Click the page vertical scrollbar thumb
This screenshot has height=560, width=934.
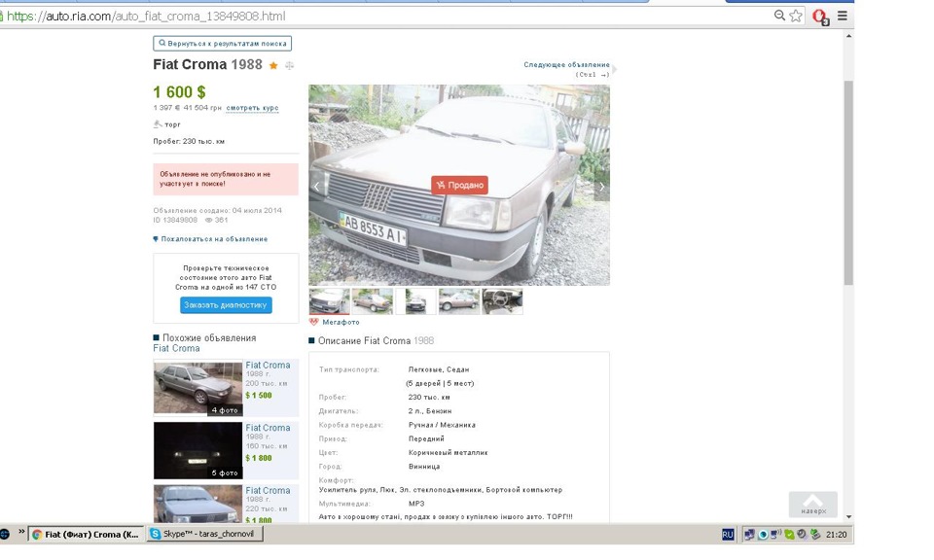848,184
